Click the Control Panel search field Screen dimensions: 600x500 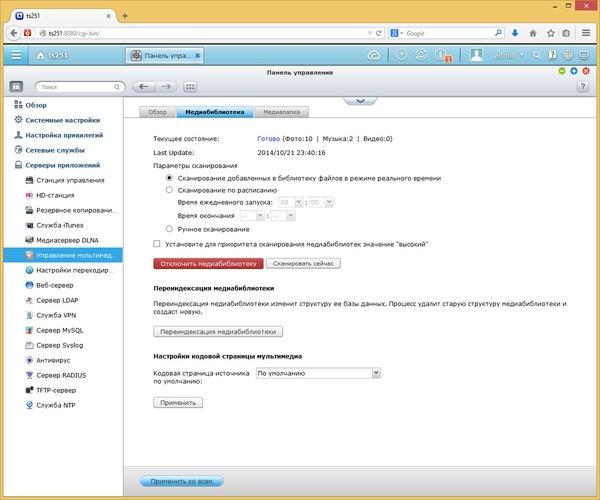click(80, 87)
